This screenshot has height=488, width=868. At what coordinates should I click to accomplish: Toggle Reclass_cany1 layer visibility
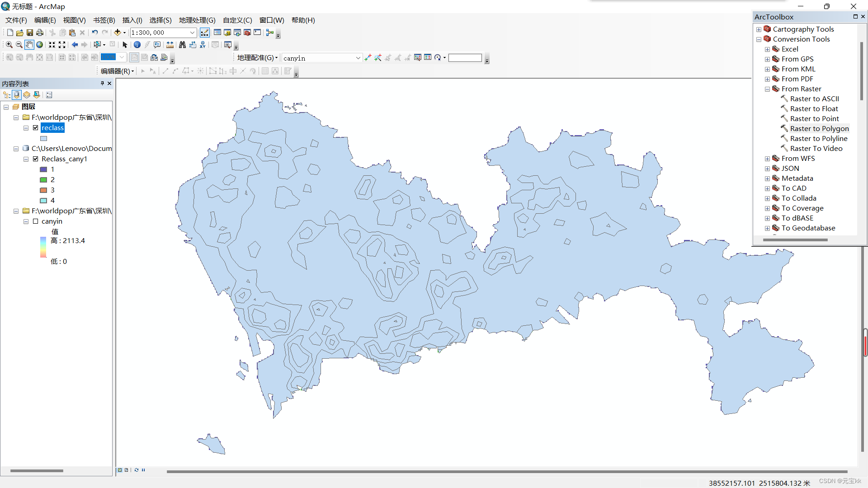pyautogui.click(x=36, y=159)
